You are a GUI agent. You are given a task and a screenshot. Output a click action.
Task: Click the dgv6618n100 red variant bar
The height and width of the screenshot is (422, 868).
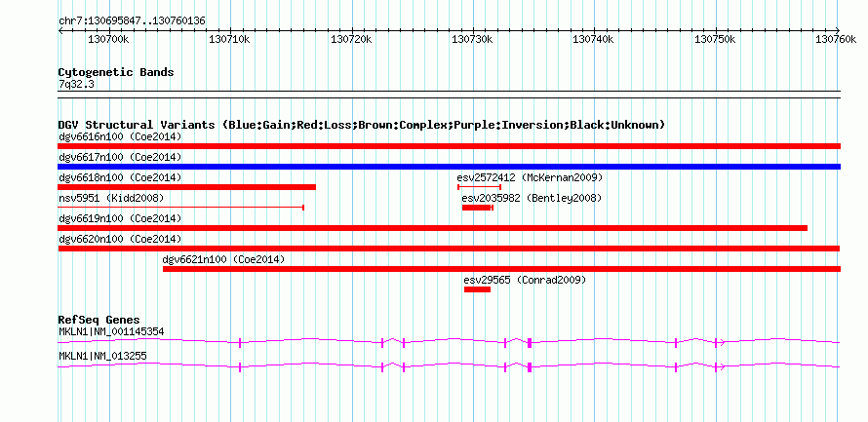[x=187, y=187]
